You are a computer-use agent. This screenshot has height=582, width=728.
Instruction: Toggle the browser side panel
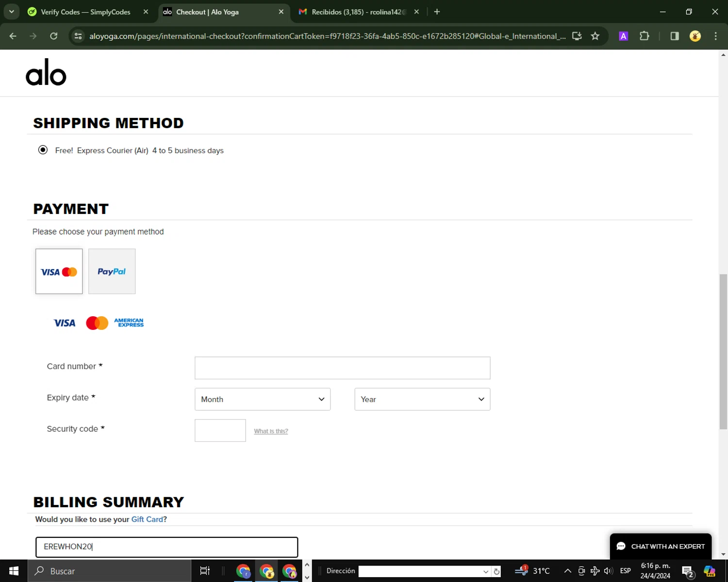(675, 36)
